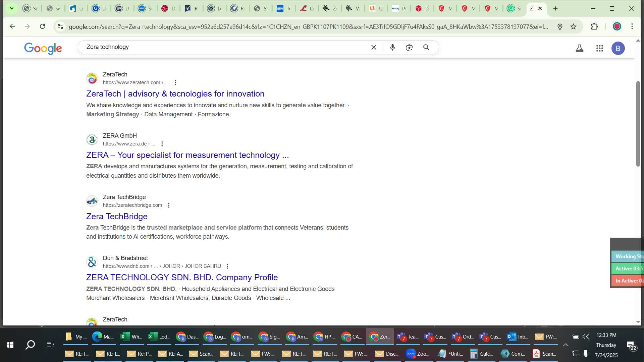This screenshot has height=362, width=644.
Task: Switch to the red cube tab
Action: click(422, 8)
